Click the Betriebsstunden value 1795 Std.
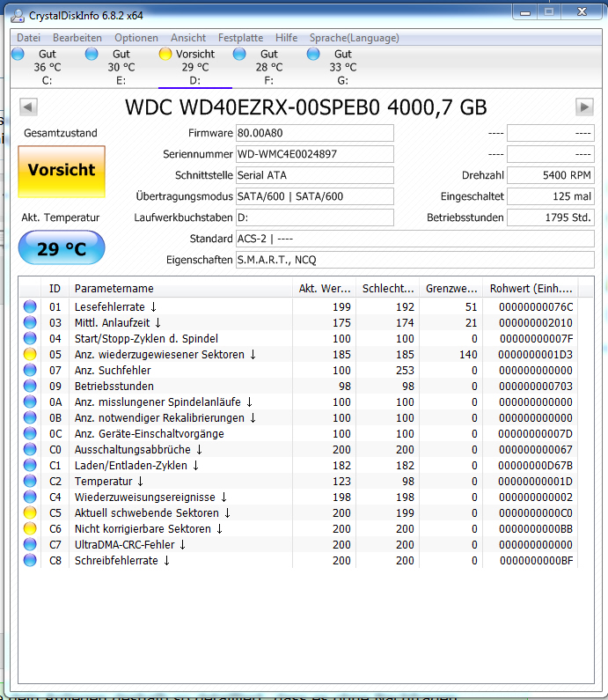 (551, 217)
